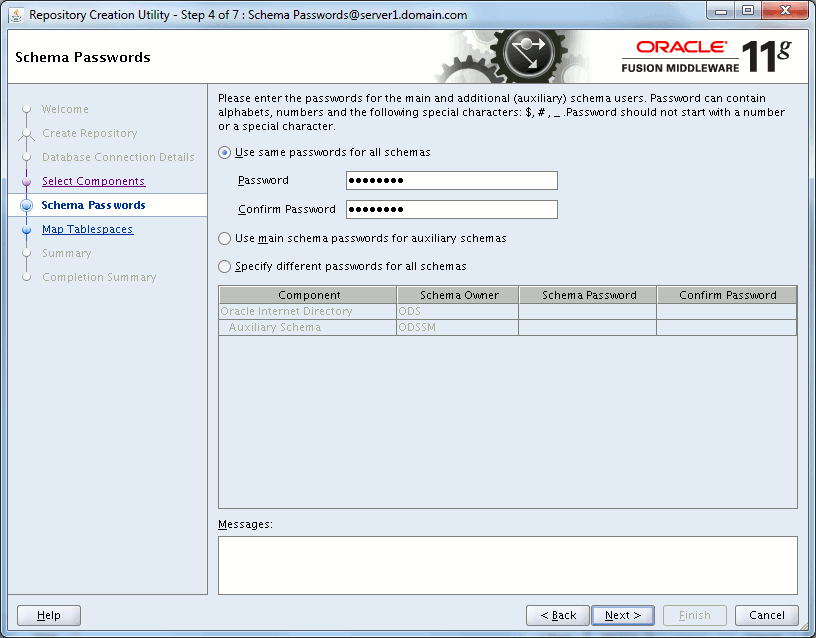Click the Password input field
Viewport: 816px width, 638px height.
(452, 181)
